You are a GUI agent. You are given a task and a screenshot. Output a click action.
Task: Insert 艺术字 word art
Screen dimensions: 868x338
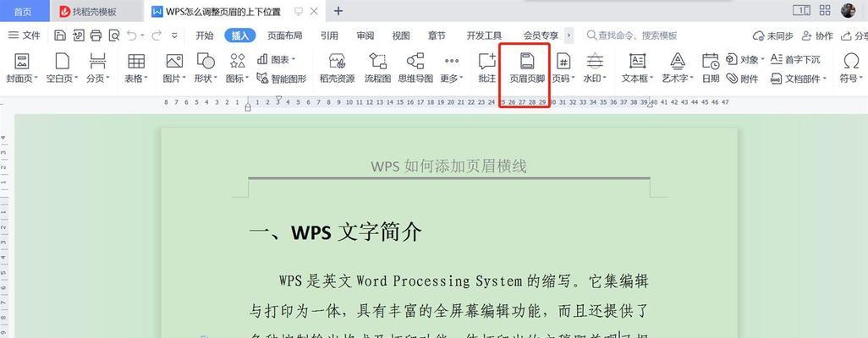(x=678, y=68)
